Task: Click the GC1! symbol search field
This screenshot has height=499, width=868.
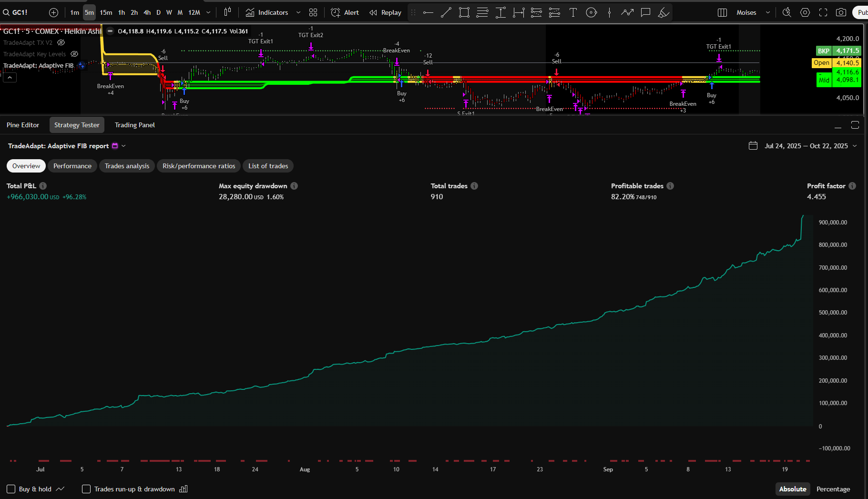Action: (19, 12)
